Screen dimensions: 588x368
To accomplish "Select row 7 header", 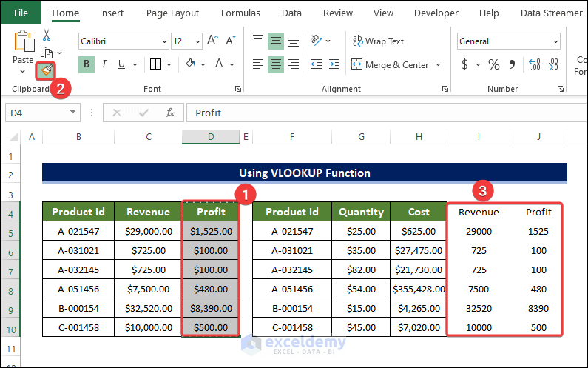I will (x=11, y=271).
